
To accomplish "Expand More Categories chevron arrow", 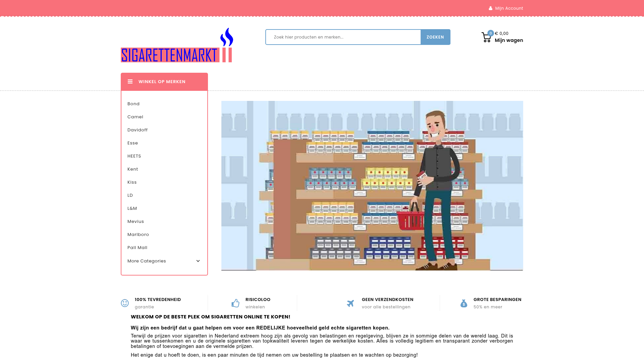I will (198, 261).
